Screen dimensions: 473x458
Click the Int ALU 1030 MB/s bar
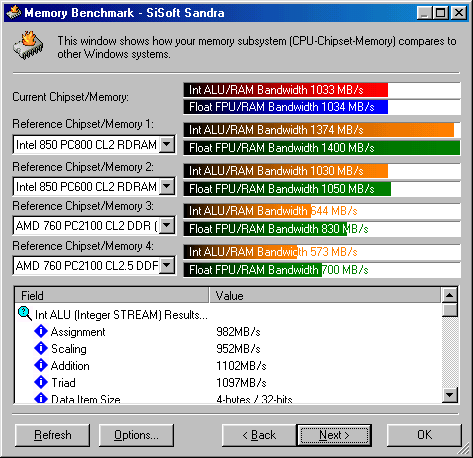click(x=286, y=171)
